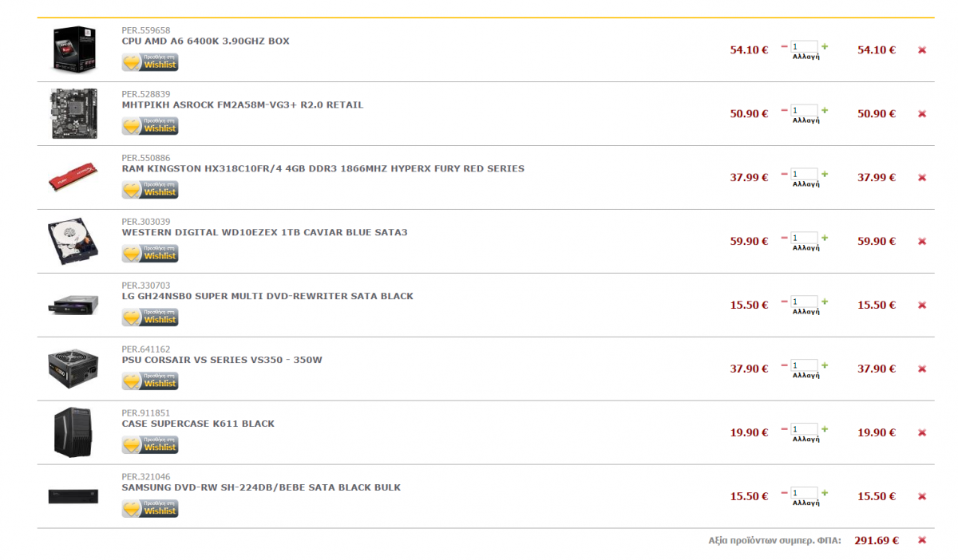Clear cart with X beside 291.69 € total

[922, 540]
